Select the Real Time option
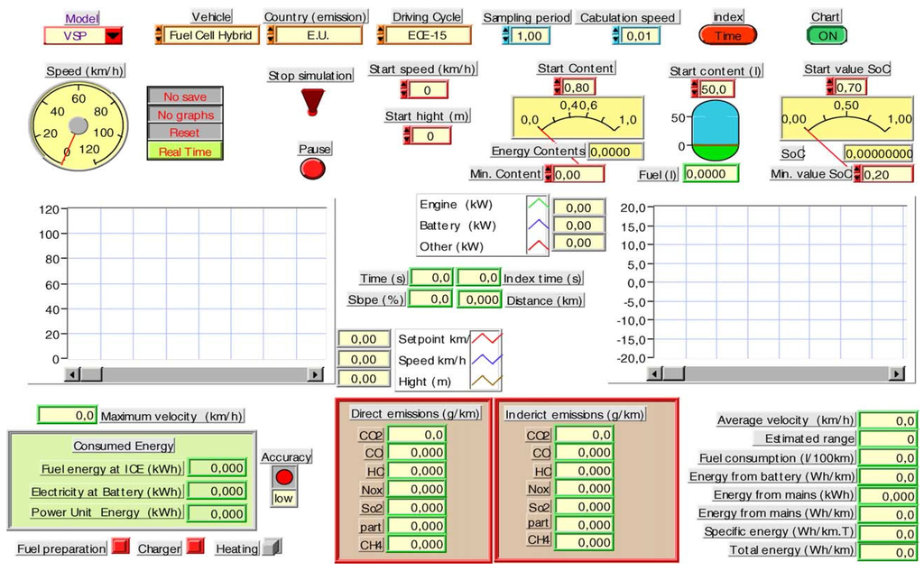 tap(185, 152)
